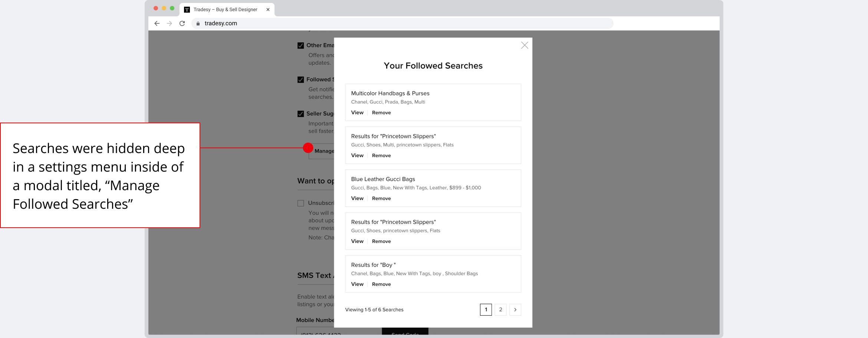Go back with browser back arrow
The width and height of the screenshot is (868, 338).
click(x=157, y=23)
